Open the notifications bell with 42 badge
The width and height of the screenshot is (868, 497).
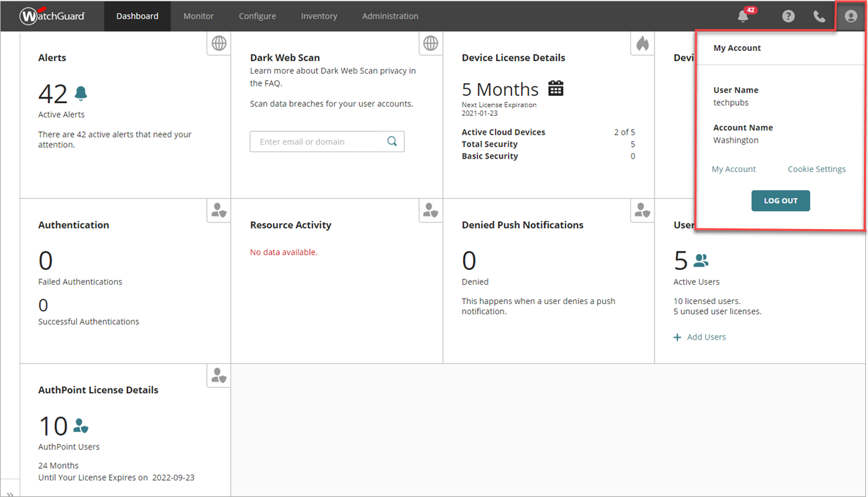[744, 16]
